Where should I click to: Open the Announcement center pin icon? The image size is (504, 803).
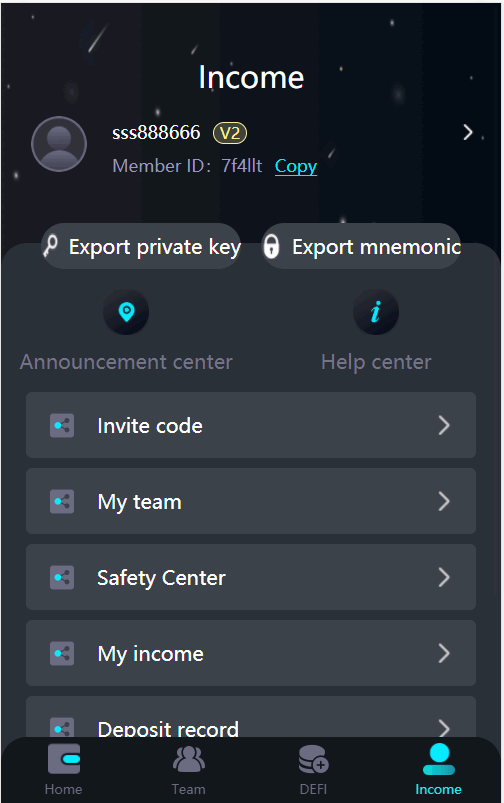pos(126,312)
